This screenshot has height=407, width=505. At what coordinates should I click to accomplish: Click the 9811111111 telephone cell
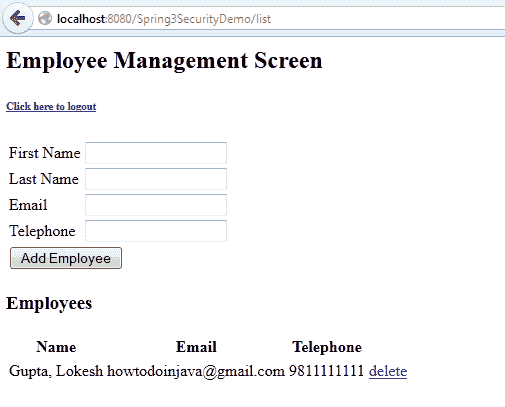click(326, 371)
